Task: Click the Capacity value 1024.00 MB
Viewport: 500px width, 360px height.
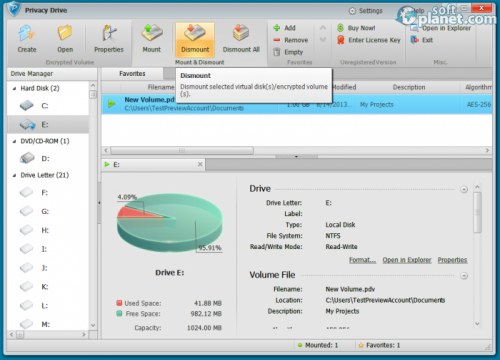Action: tap(204, 328)
